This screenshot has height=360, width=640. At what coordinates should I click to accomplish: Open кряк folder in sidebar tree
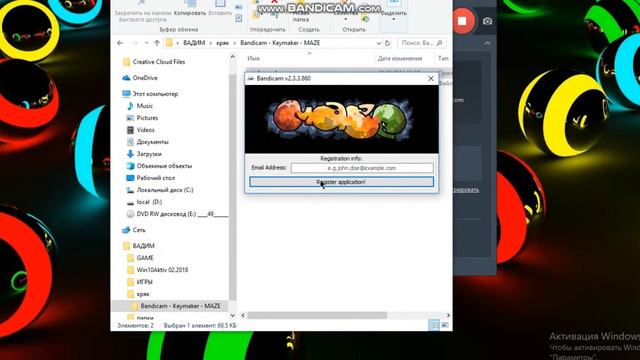pyautogui.click(x=143, y=294)
